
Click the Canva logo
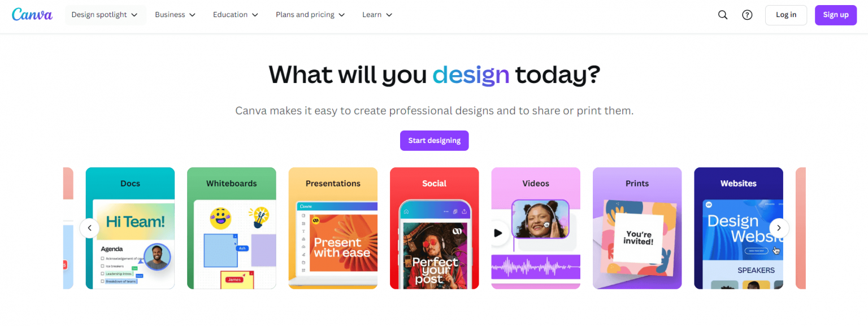point(32,15)
